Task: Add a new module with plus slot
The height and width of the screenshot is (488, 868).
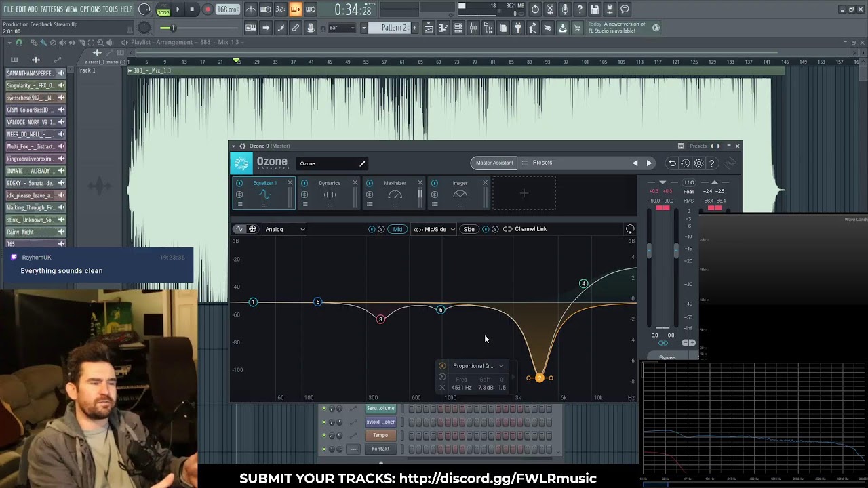Action: (524, 193)
